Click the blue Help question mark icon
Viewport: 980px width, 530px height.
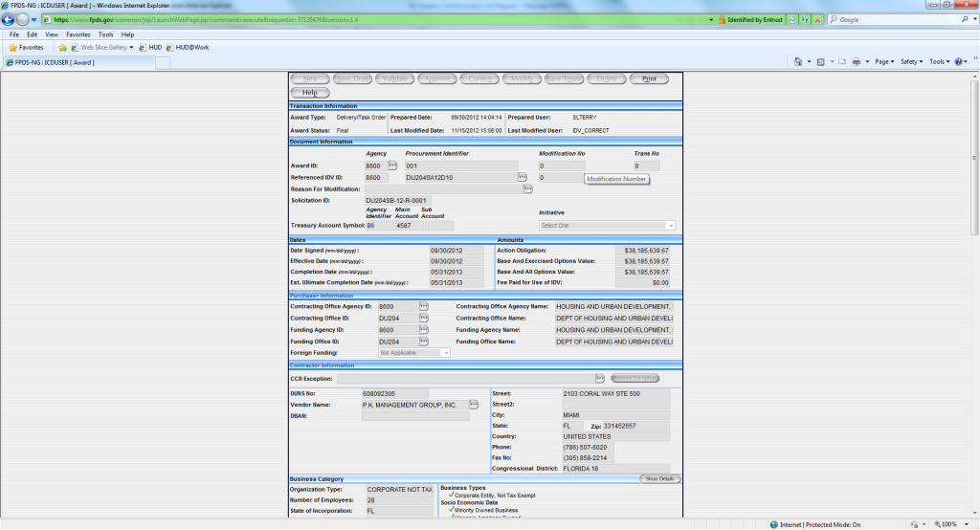(959, 62)
